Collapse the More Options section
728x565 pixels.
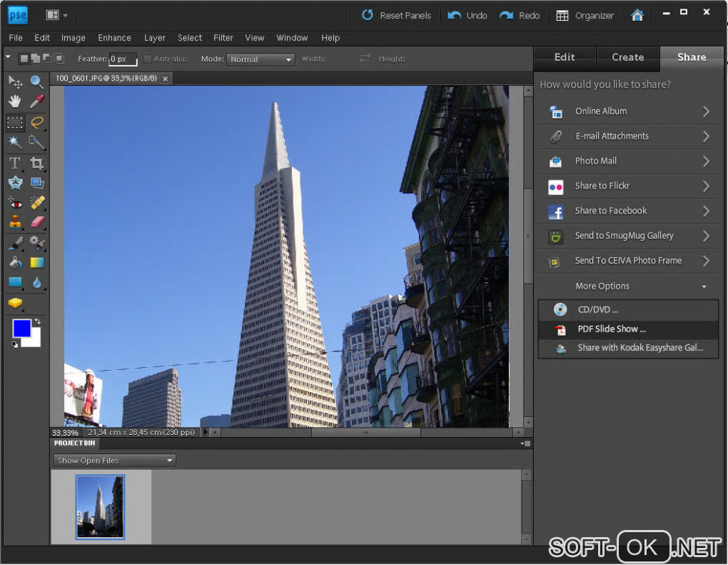[x=704, y=286]
